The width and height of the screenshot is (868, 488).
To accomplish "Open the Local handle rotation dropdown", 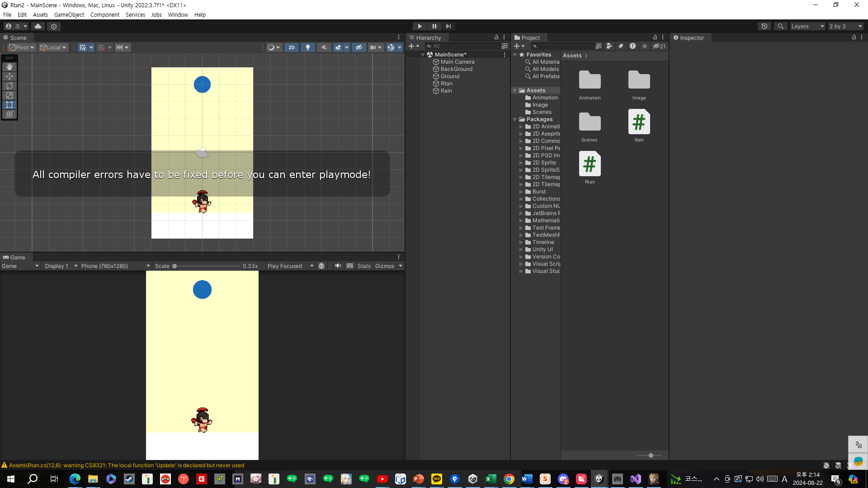I will (53, 47).
